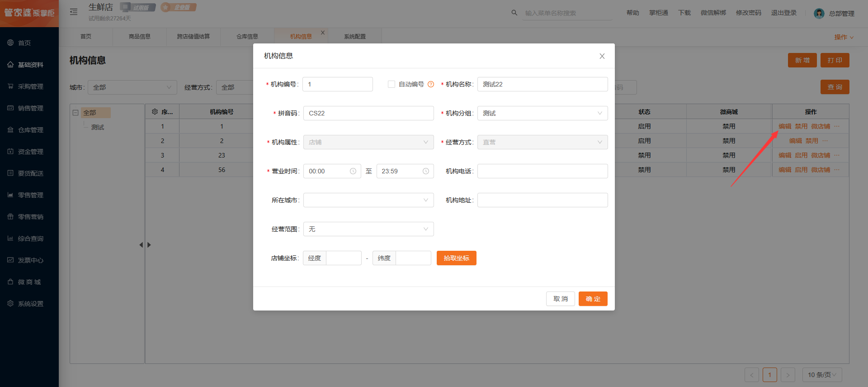
Task: Enable the 自动编号 checkbox
Action: click(392, 84)
